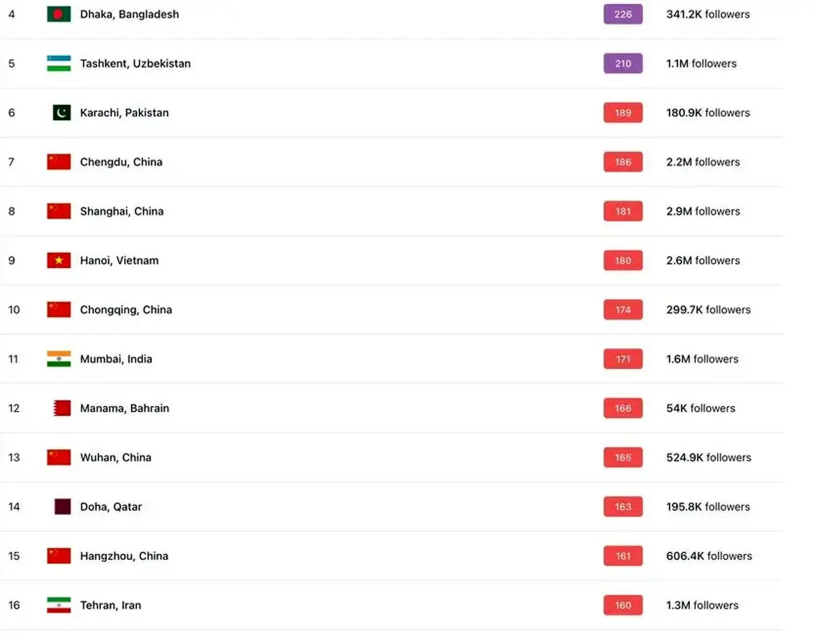The image size is (814, 644).
Task: Click the purple 210 AQI badge
Action: click(623, 64)
